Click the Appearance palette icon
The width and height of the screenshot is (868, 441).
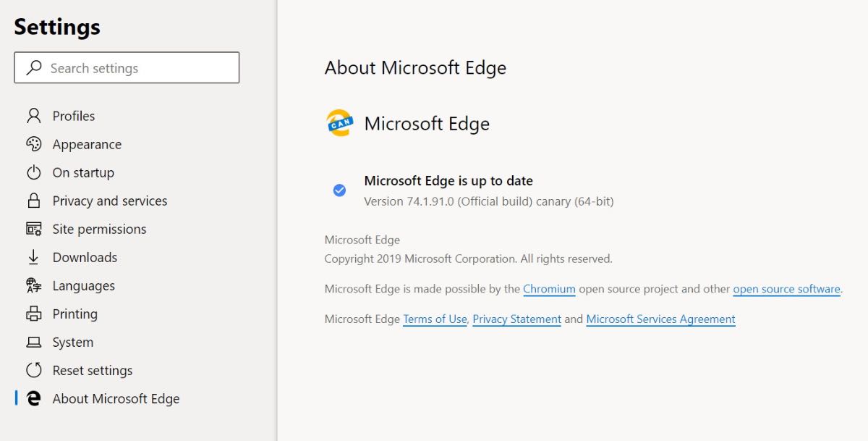pyautogui.click(x=33, y=144)
